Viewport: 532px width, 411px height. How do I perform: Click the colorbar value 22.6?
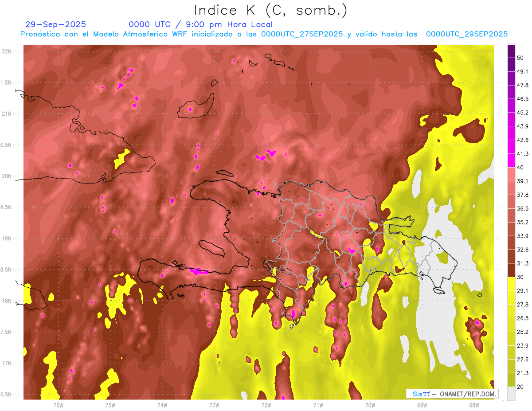pos(523,359)
